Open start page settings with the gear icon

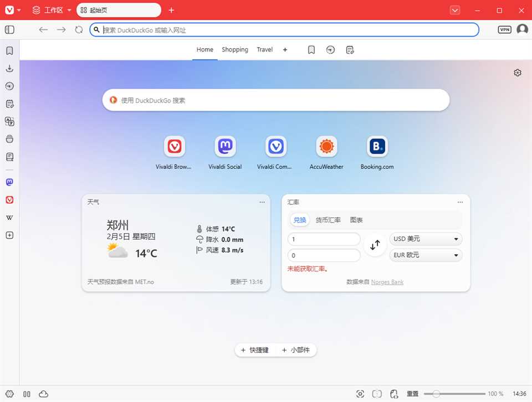(x=518, y=73)
